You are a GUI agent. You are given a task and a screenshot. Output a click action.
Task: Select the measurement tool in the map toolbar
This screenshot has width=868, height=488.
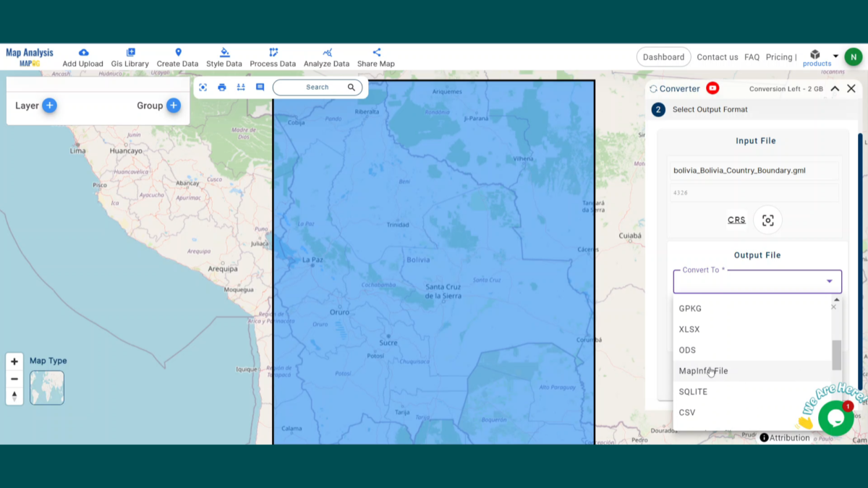[x=241, y=87]
